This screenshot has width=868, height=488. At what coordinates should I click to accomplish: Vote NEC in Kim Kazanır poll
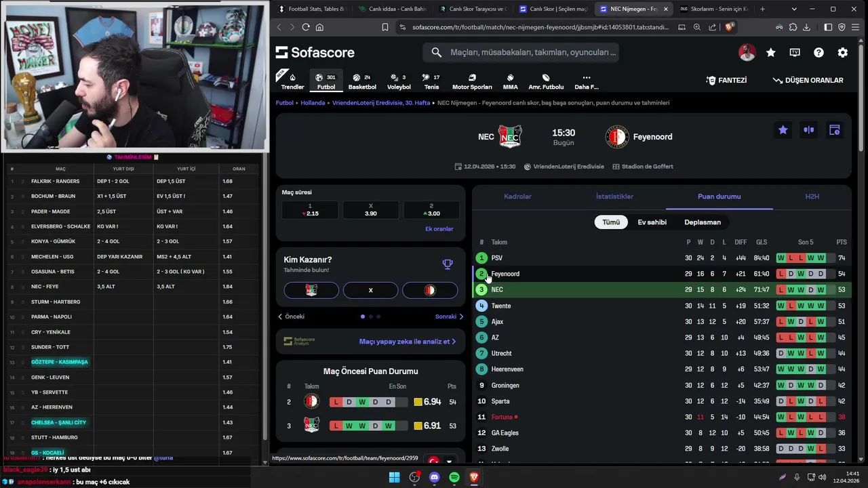tap(311, 290)
